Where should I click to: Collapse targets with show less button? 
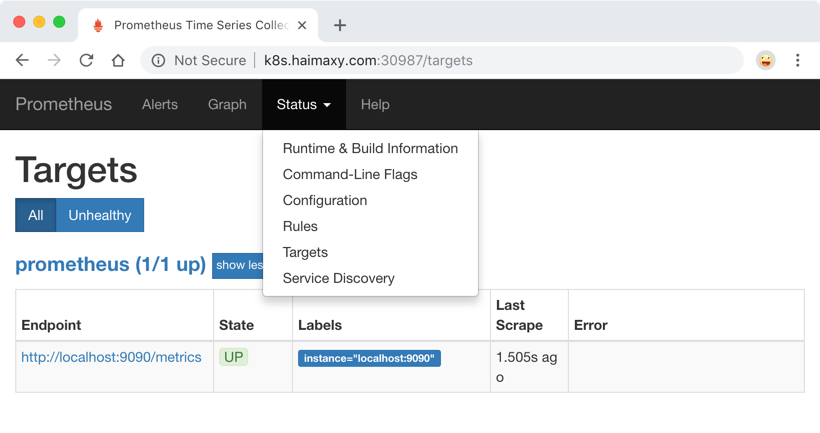coord(238,265)
